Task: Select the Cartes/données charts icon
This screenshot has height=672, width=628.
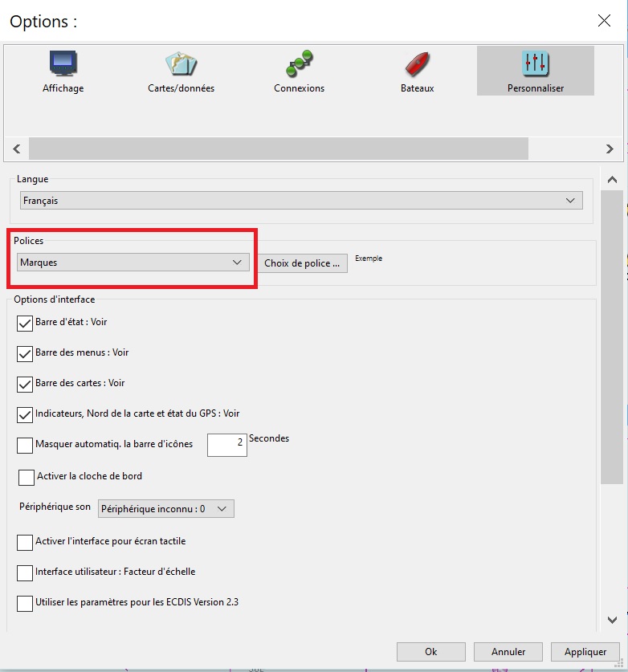Action: [181, 64]
